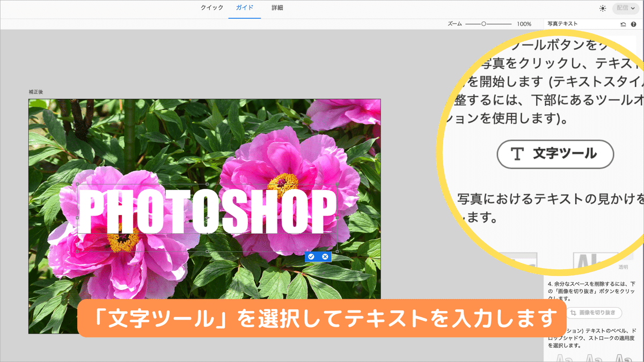Cancel text editing with the X icon

pos(325,257)
